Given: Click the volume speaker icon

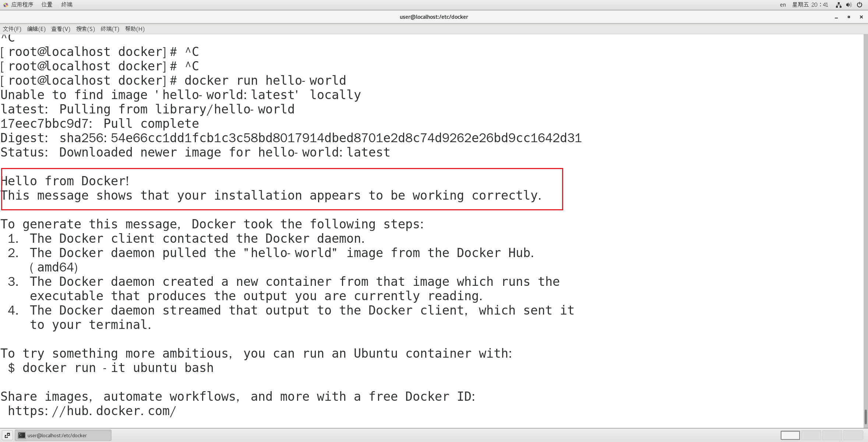Looking at the screenshot, I should [849, 5].
